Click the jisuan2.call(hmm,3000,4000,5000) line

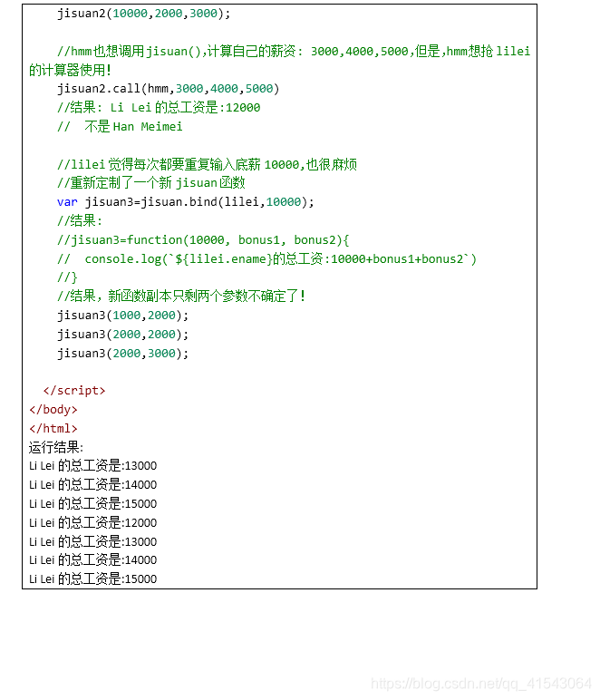click(169, 88)
